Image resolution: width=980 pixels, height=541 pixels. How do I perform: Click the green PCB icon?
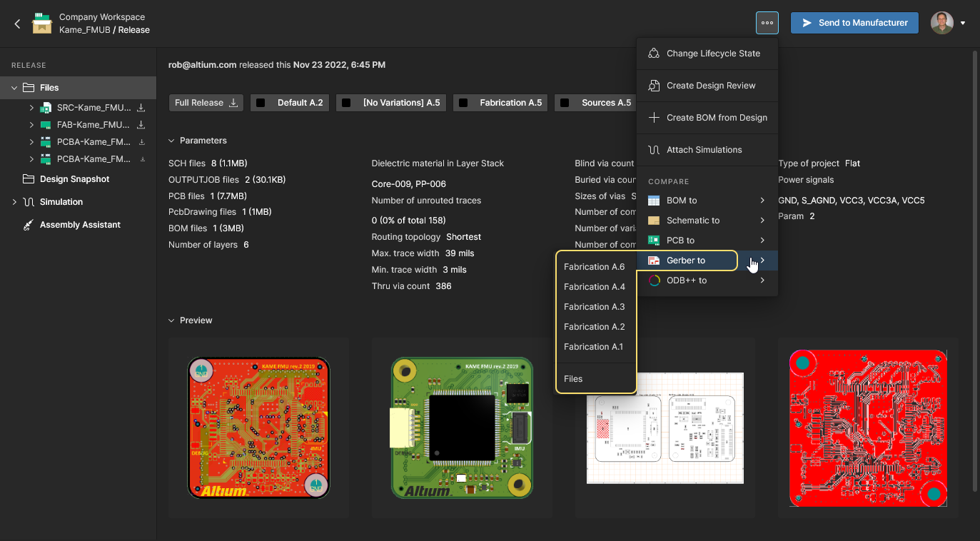point(653,241)
